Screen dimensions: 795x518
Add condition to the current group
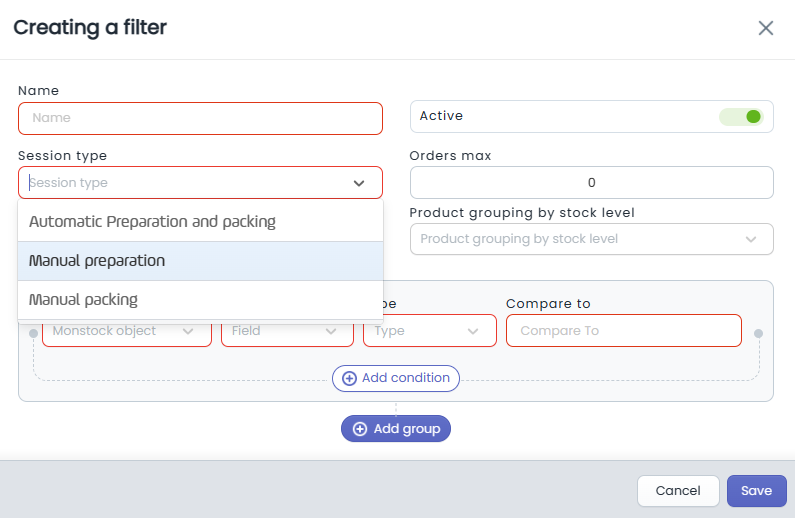[x=397, y=379]
